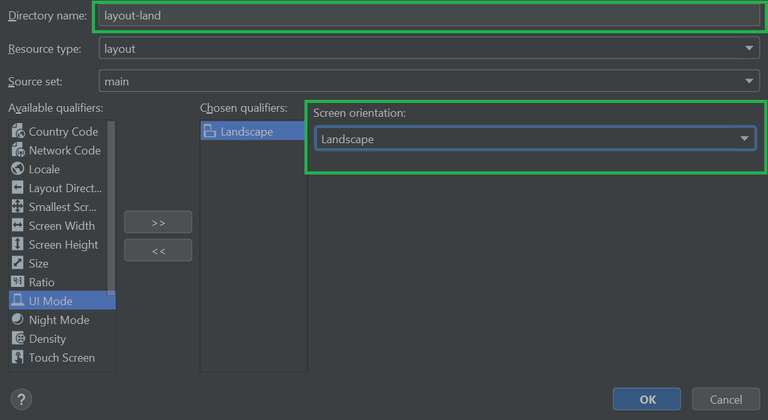The image size is (768, 420).
Task: Click the Smallest Screen Width icon
Action: (x=18, y=206)
